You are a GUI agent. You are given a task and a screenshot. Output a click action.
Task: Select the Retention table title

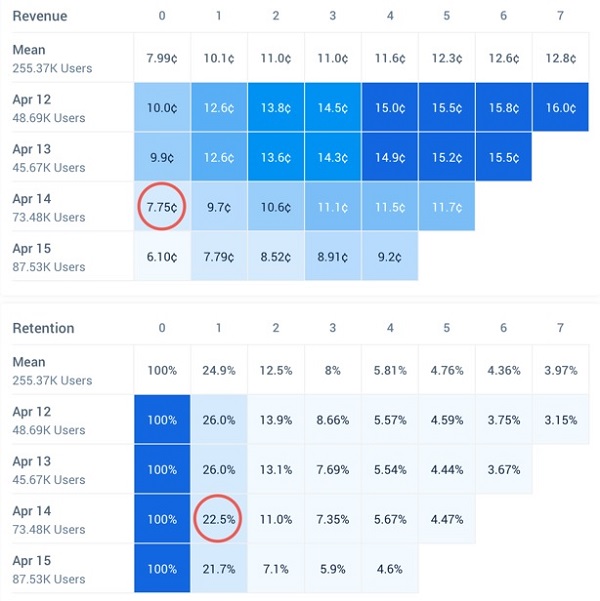tap(43, 328)
